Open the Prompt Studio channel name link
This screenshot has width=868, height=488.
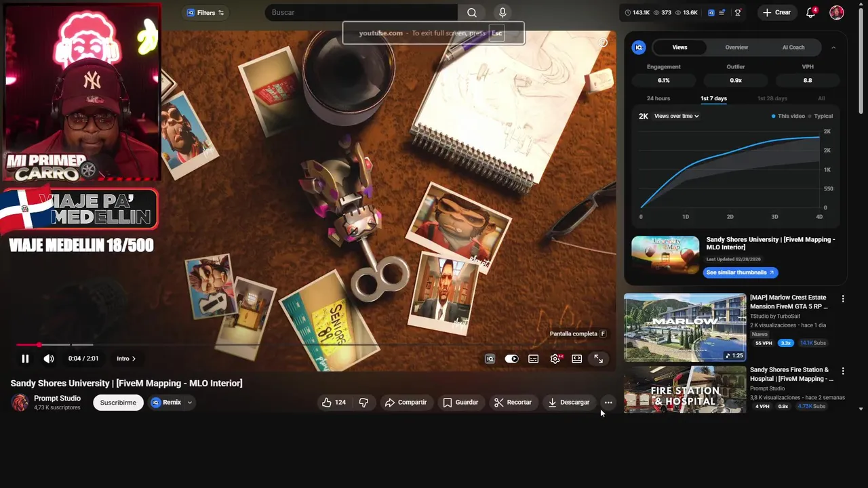[57, 399]
